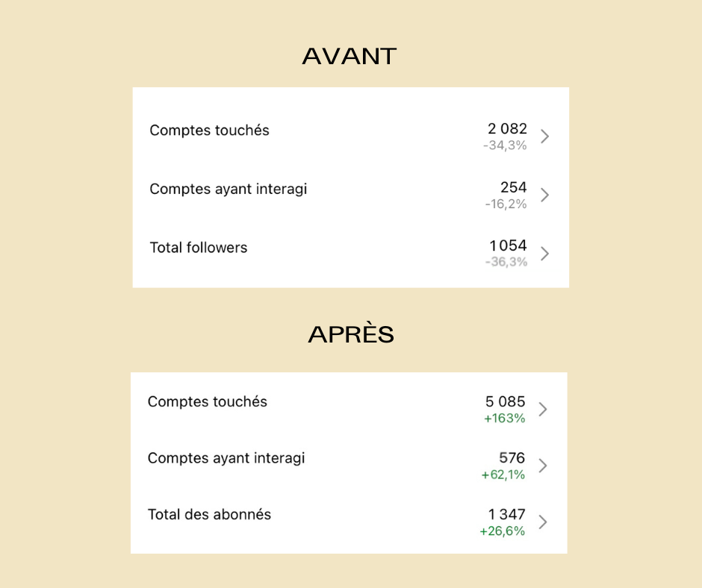Select the 2 082 reach value
The height and width of the screenshot is (588, 702).
[x=507, y=129]
